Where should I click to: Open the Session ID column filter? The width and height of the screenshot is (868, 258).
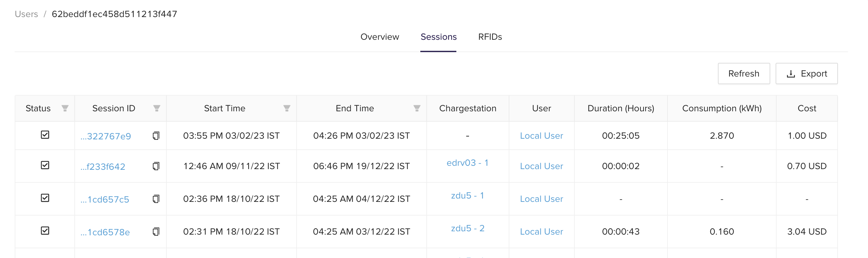point(157,108)
